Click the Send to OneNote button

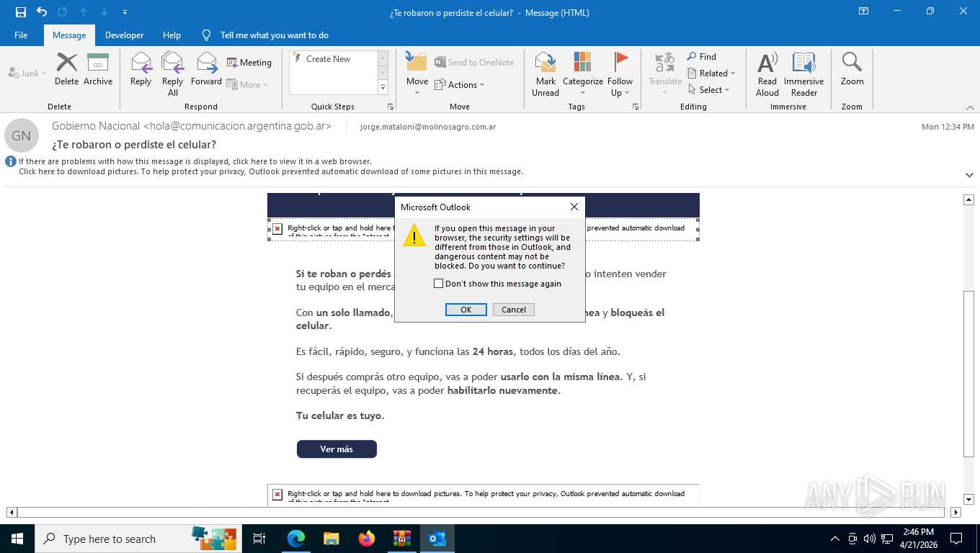474,63
